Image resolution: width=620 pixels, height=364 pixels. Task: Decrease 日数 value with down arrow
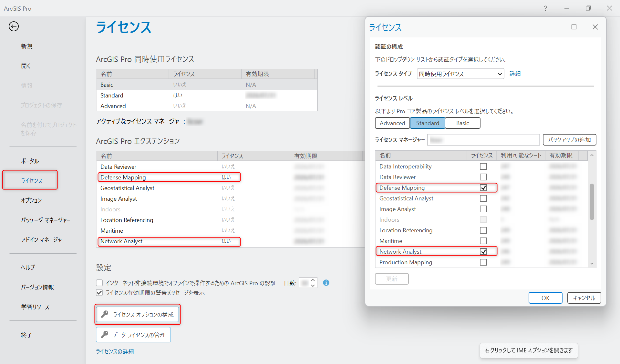[x=313, y=286]
